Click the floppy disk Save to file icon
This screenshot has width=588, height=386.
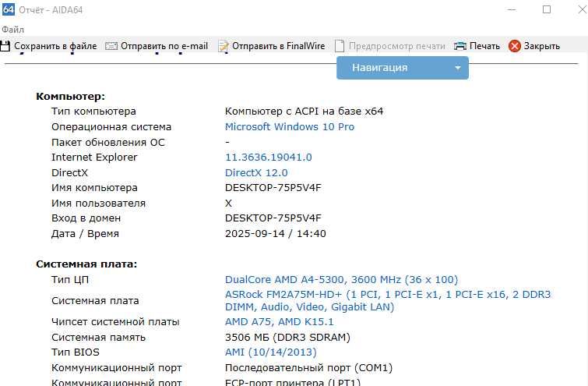pos(5,46)
